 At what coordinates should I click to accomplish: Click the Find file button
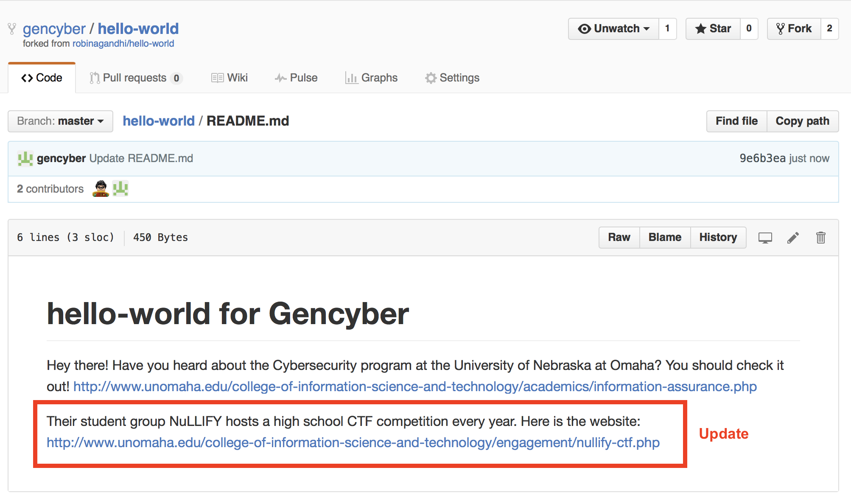[x=736, y=121]
